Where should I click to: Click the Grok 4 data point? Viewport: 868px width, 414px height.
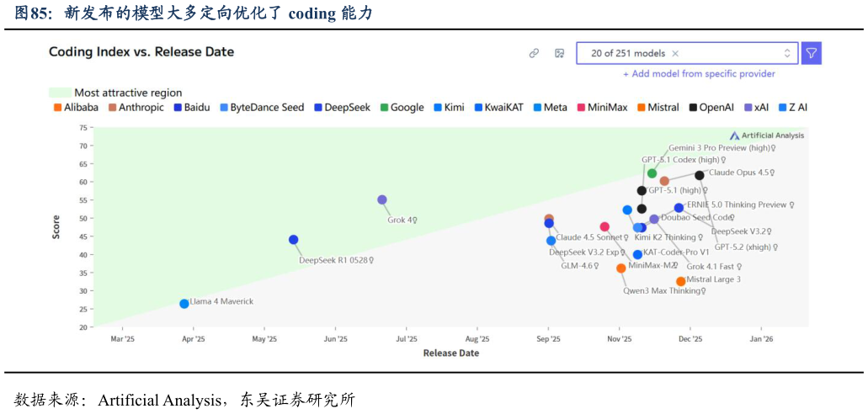click(382, 200)
